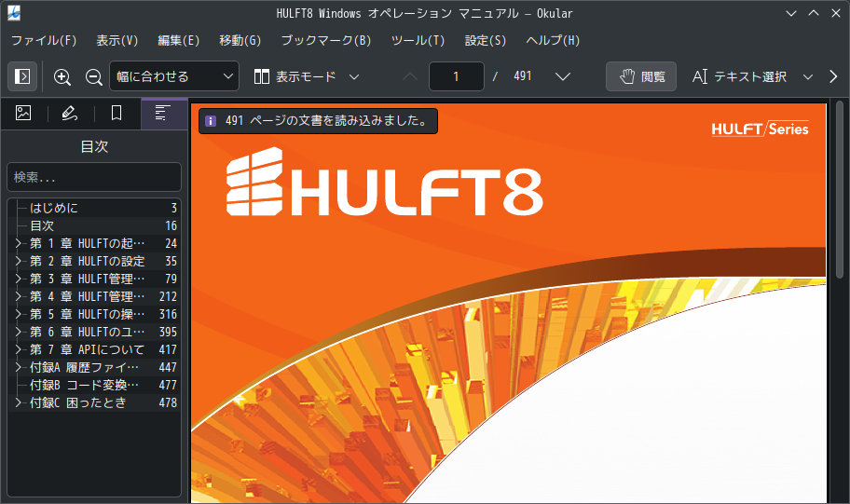Close the Okular window

click(836, 13)
